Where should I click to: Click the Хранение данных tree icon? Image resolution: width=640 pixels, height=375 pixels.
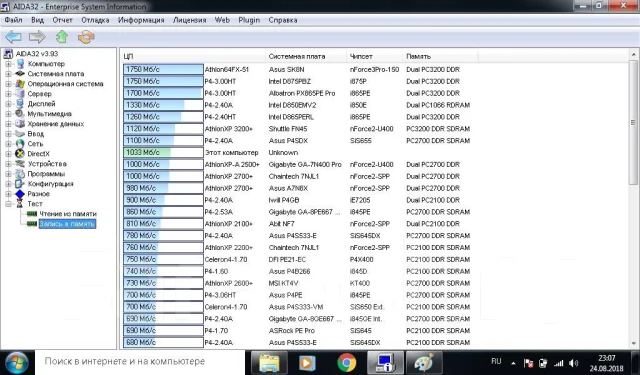click(20, 124)
